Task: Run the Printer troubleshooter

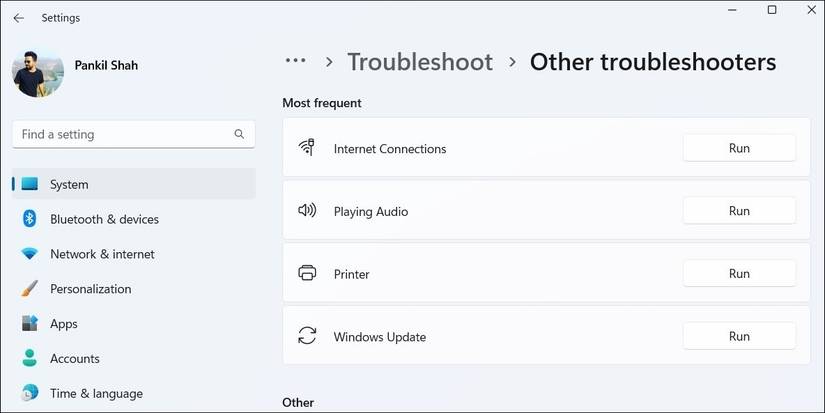Action: (x=739, y=274)
